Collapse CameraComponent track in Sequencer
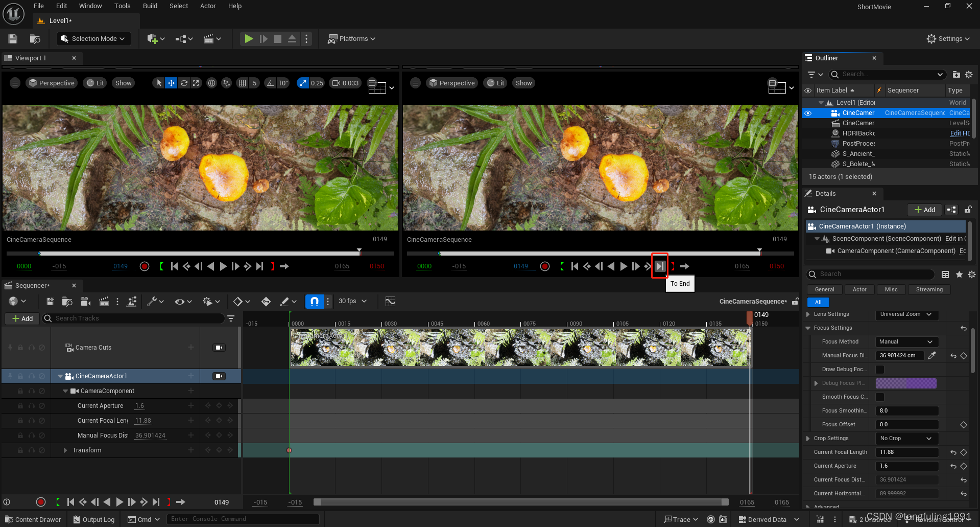This screenshot has width=980, height=527. 65,391
